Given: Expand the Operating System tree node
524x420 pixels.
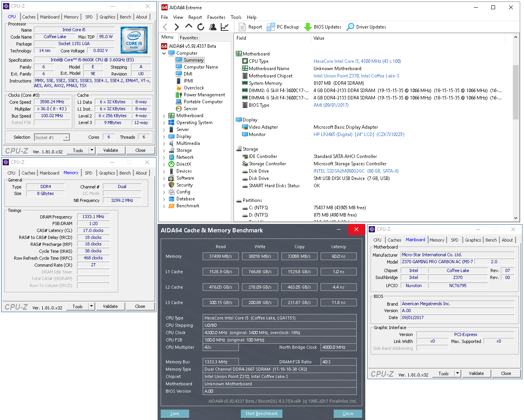Looking at the screenshot, I should coord(164,123).
